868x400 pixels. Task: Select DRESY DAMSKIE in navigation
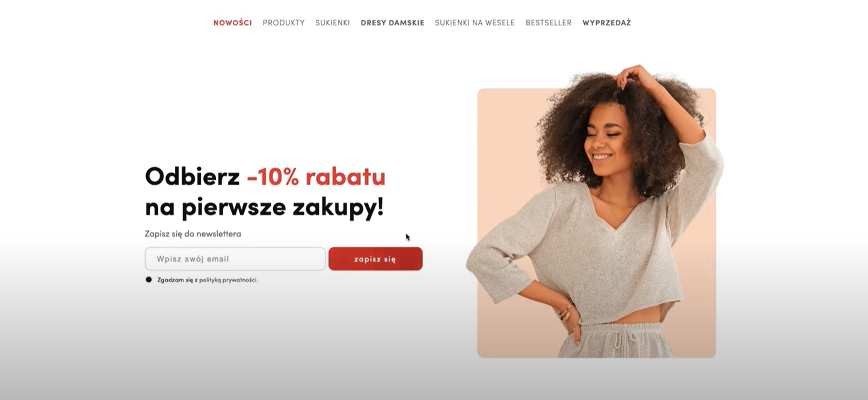coord(392,23)
